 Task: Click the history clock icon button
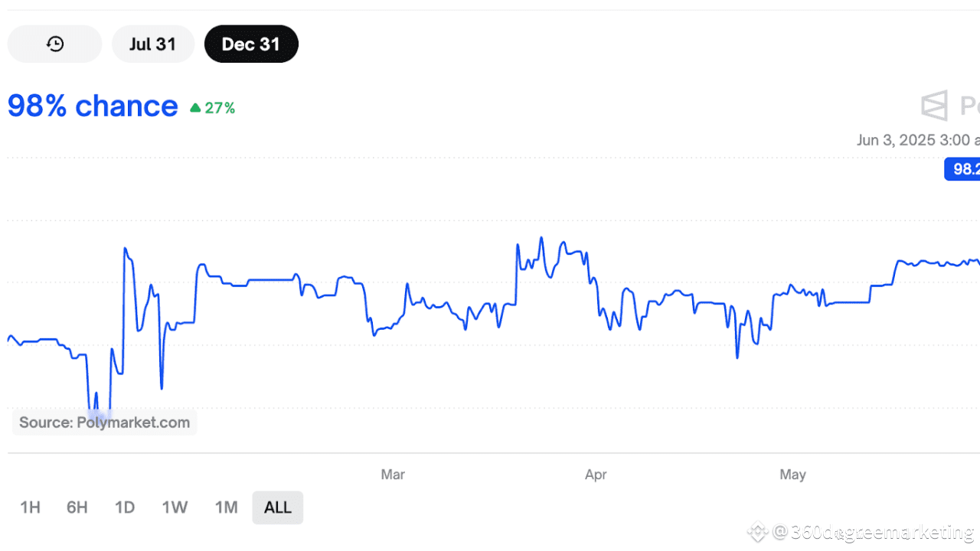[54, 44]
